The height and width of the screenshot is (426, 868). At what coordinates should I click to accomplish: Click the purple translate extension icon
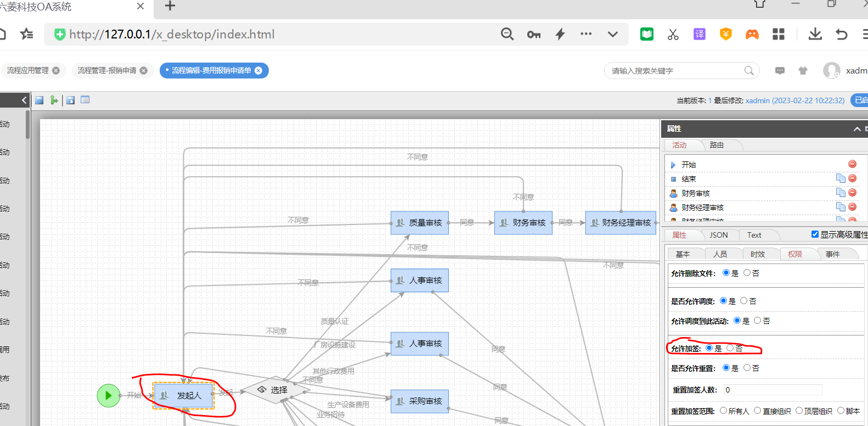tap(700, 34)
